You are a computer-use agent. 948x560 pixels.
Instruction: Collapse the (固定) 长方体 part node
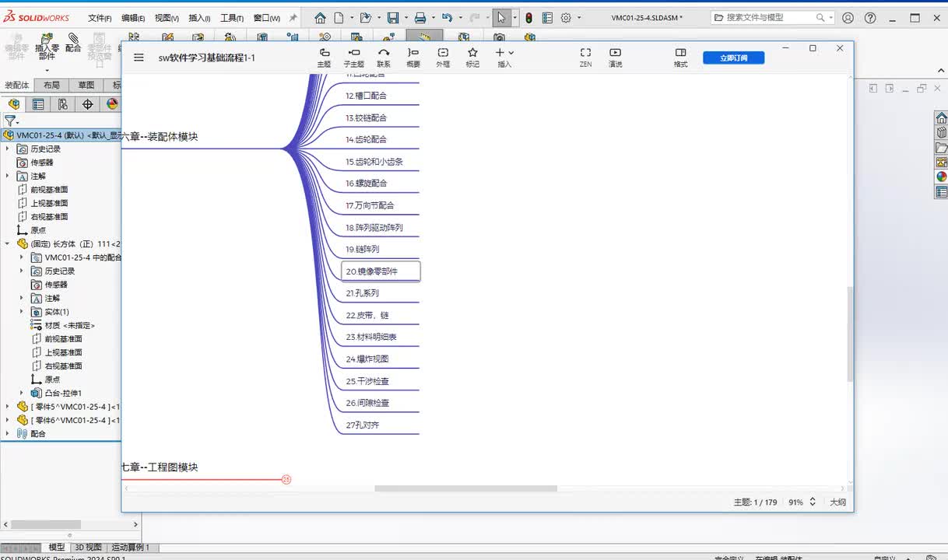pyautogui.click(x=7, y=243)
